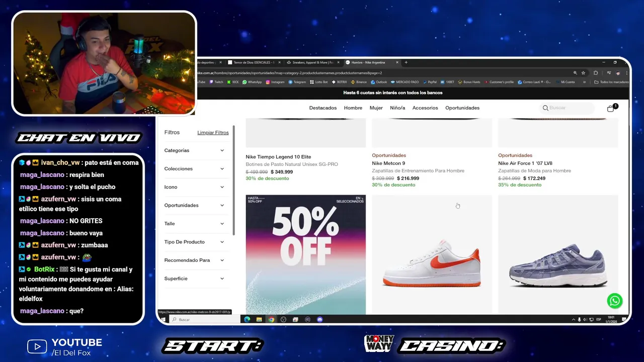This screenshot has width=644, height=362.
Task: Open the Nike Metcon 9 product link
Action: point(388,163)
